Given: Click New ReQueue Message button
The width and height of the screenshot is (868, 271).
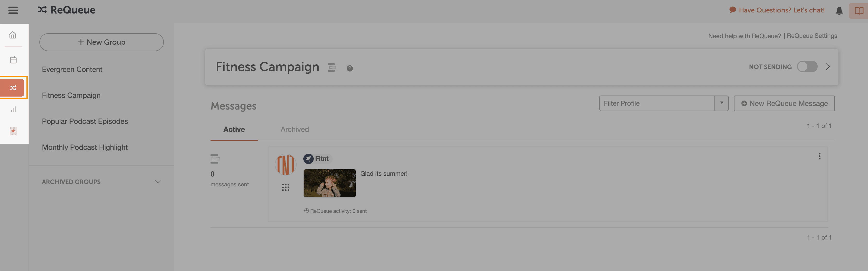Looking at the screenshot, I should point(784,103).
